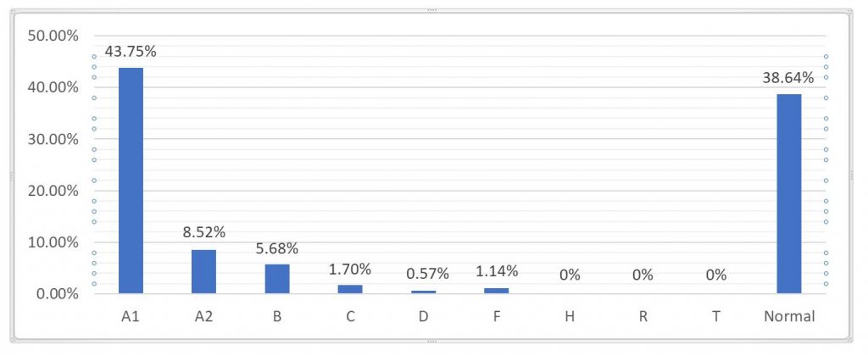
Task: Click the T category axis label
Action: pyautogui.click(x=715, y=316)
